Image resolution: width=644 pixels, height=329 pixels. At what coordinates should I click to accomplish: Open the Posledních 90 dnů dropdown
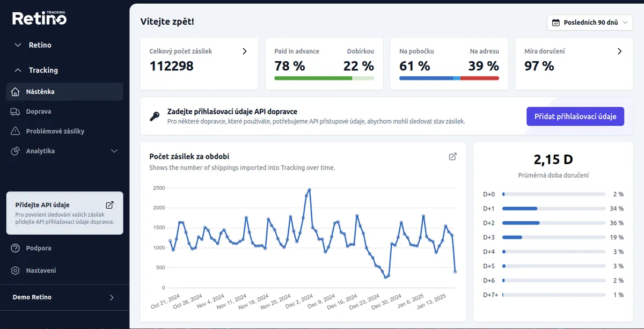pos(589,23)
